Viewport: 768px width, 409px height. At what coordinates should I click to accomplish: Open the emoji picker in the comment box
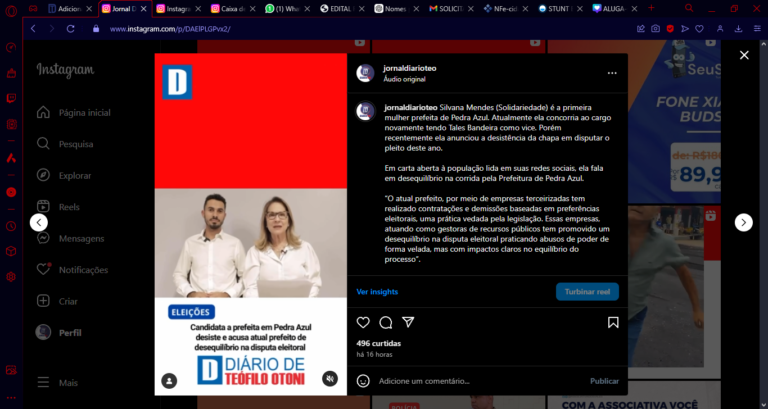[x=364, y=381]
